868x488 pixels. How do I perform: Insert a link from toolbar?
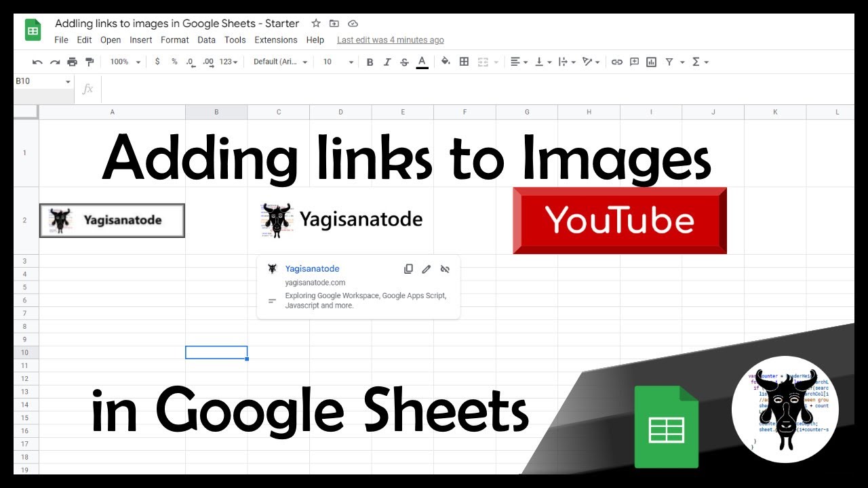[616, 62]
